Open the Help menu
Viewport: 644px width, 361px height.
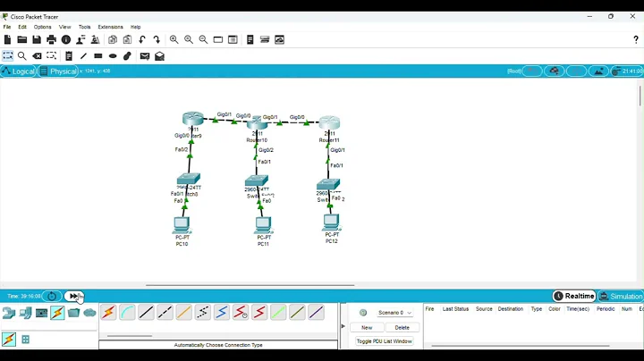[136, 27]
